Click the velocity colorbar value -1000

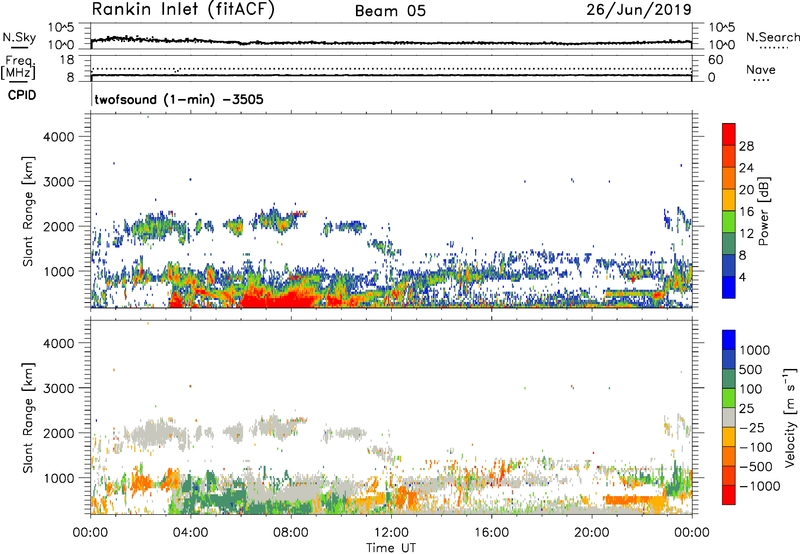pos(759,486)
